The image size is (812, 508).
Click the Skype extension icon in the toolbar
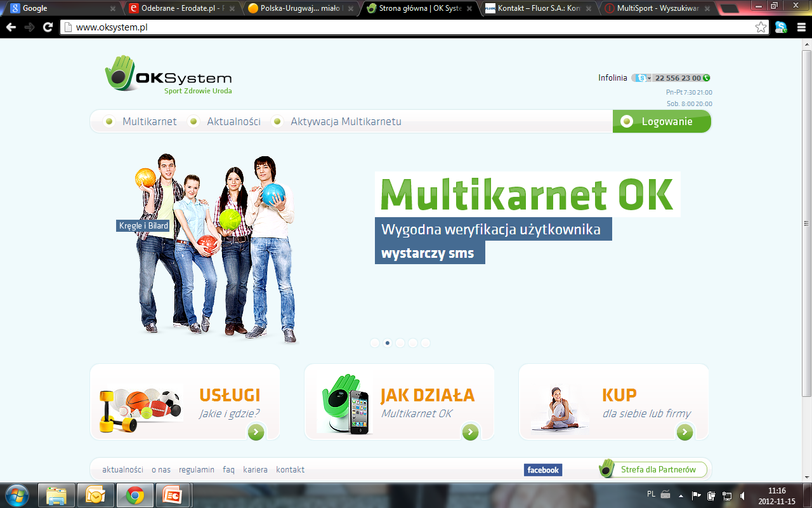pyautogui.click(x=781, y=27)
